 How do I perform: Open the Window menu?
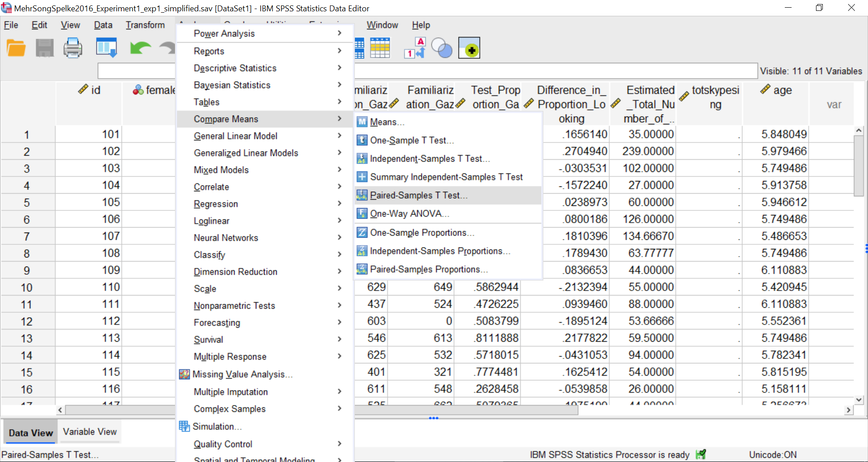[382, 25]
